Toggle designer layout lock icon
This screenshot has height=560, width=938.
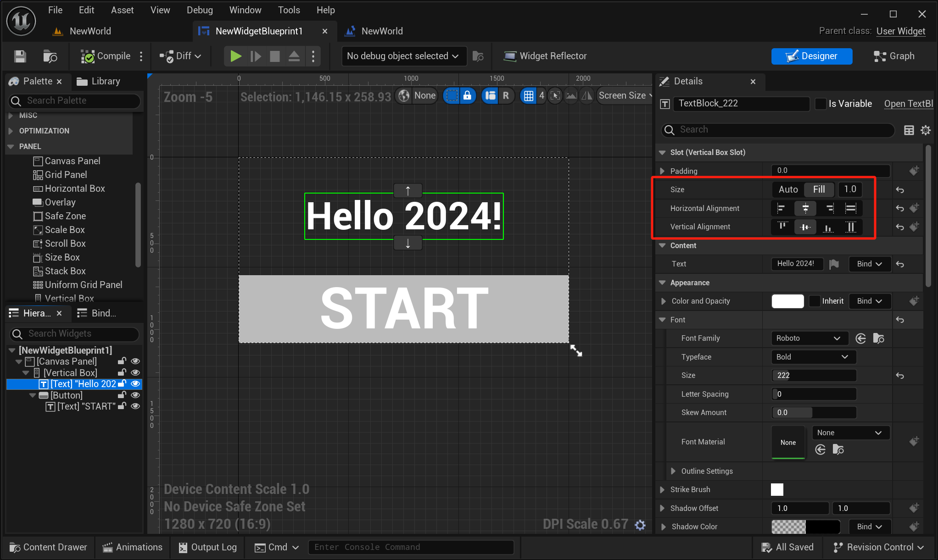coord(467,95)
